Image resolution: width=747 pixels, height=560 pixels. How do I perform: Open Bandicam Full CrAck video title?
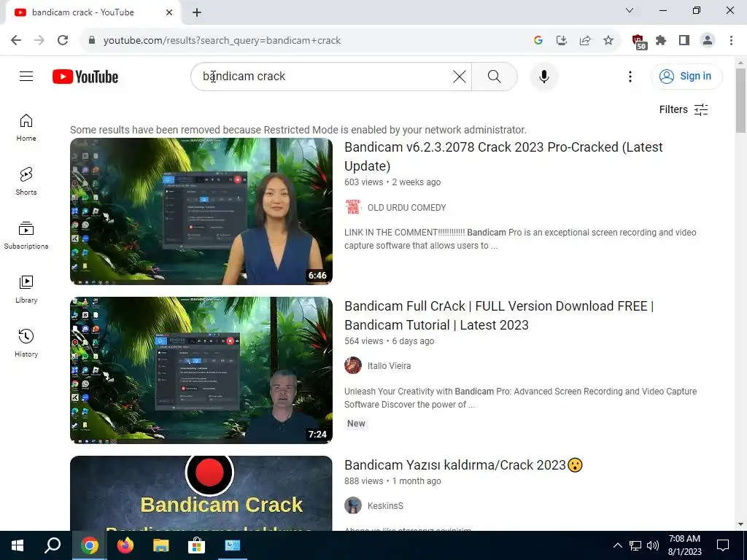click(499, 315)
